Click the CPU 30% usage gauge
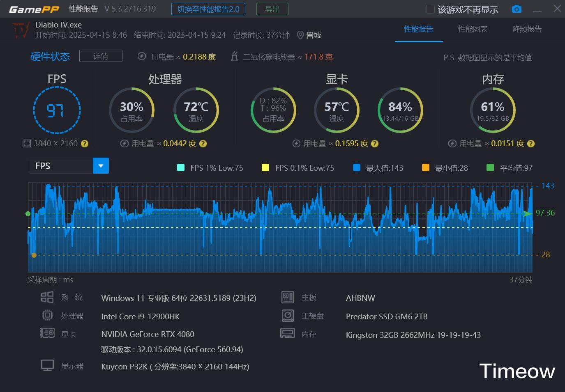 [131, 110]
